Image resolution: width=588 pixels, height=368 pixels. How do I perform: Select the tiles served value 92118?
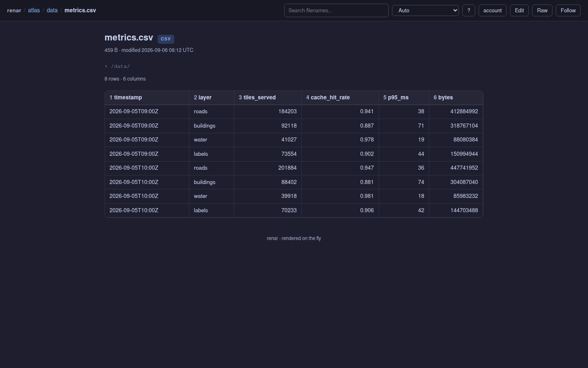pyautogui.click(x=289, y=126)
